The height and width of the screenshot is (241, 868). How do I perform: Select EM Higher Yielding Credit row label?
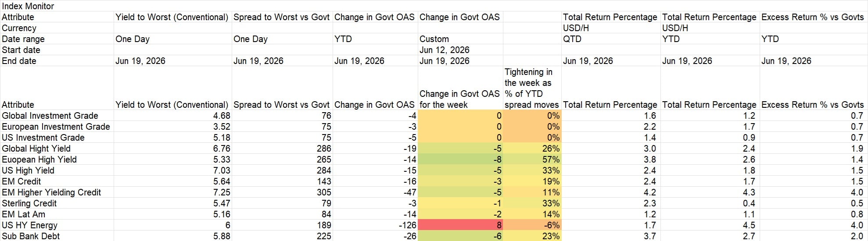pos(51,192)
